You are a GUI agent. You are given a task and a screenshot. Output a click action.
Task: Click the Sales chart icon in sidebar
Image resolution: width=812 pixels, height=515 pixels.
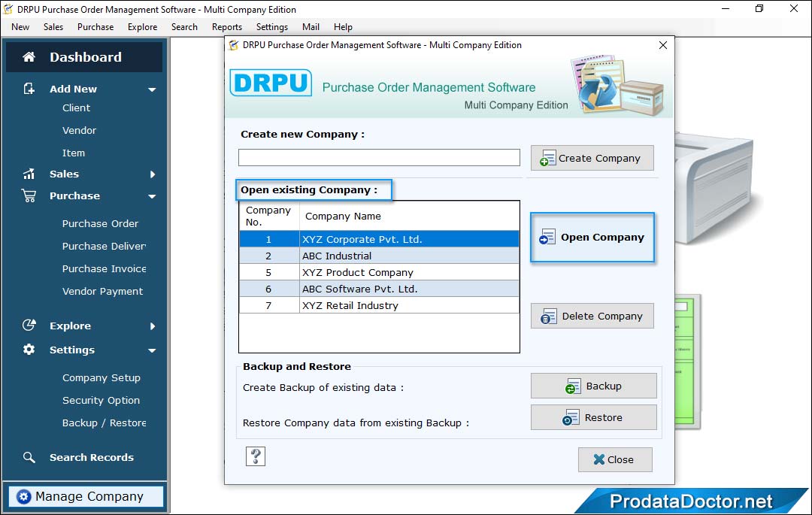click(29, 174)
